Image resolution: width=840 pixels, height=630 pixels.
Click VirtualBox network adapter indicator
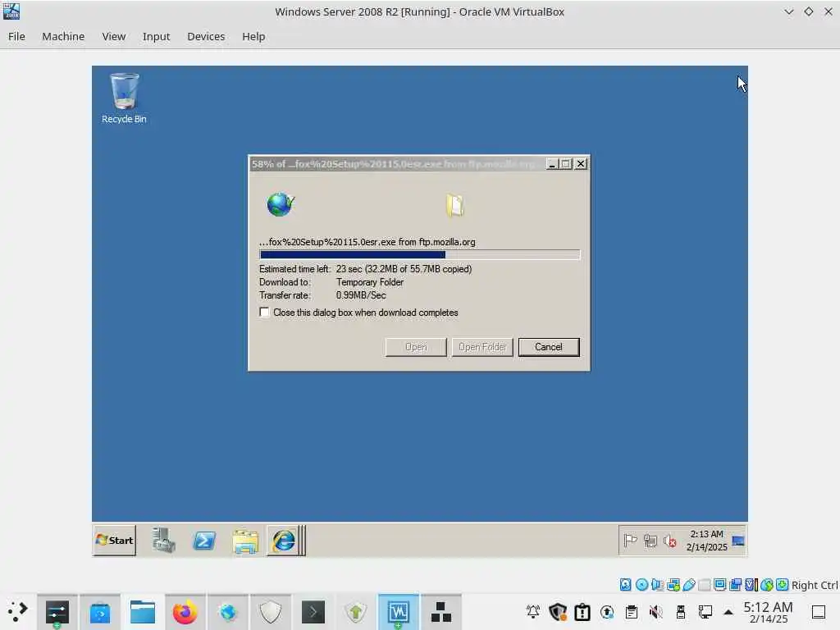(x=673, y=584)
